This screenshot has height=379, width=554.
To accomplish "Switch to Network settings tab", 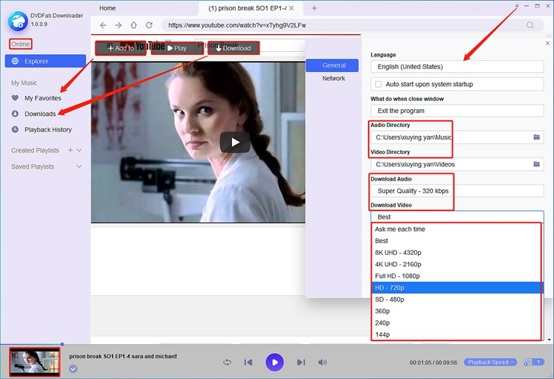I will (x=333, y=78).
